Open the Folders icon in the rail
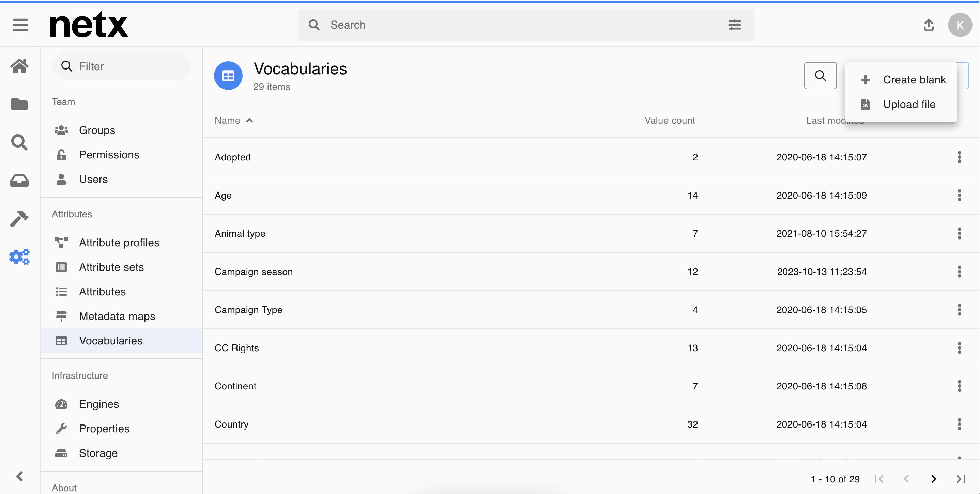This screenshot has height=494, width=980. (x=19, y=104)
